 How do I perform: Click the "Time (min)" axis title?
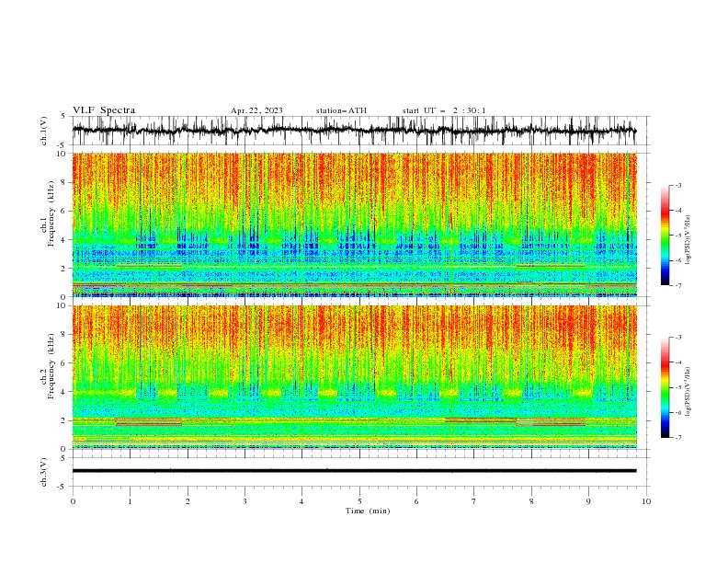[x=368, y=511]
